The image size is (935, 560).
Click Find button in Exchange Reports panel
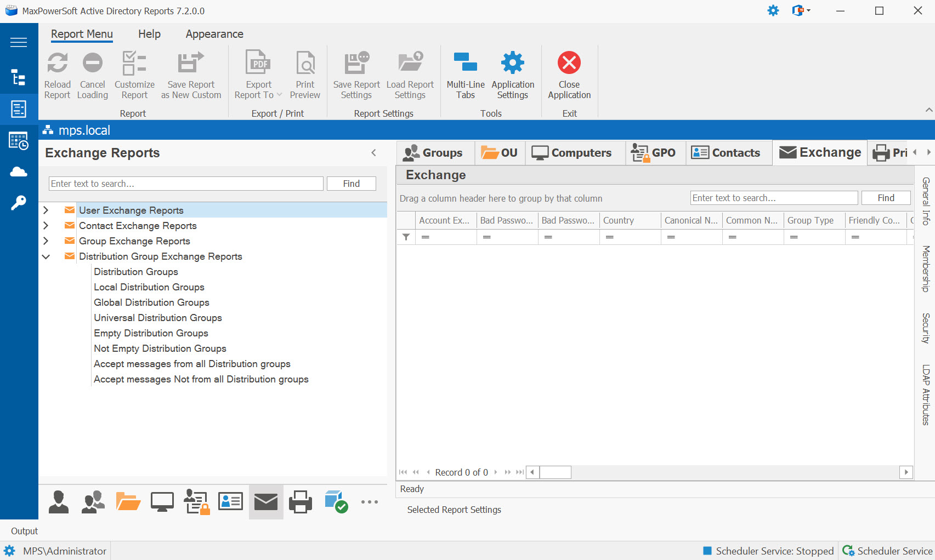click(x=351, y=184)
